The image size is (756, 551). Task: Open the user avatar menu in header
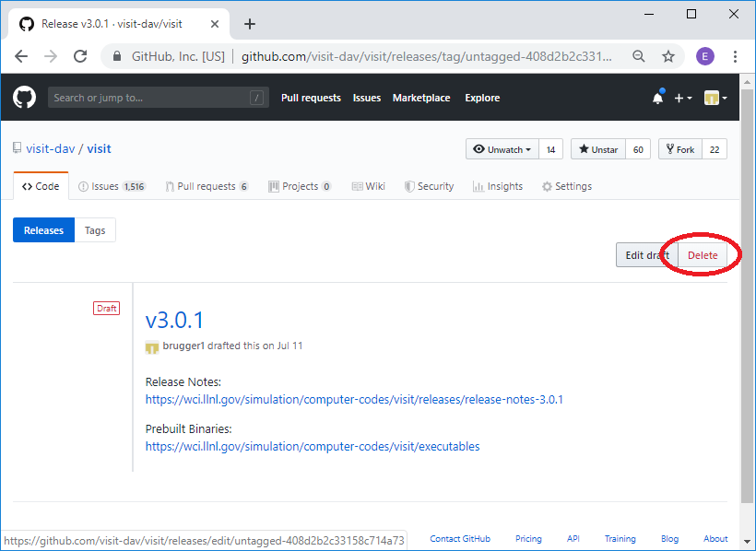click(715, 98)
